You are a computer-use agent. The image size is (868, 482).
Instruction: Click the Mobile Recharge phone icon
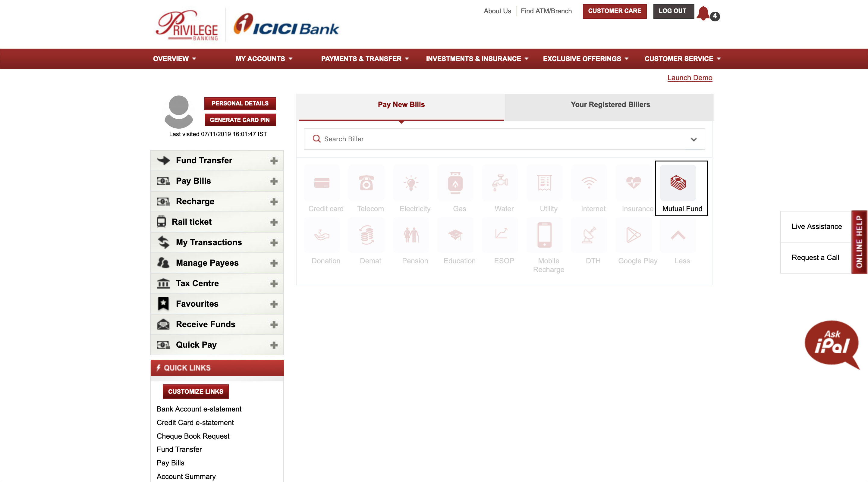(x=544, y=235)
